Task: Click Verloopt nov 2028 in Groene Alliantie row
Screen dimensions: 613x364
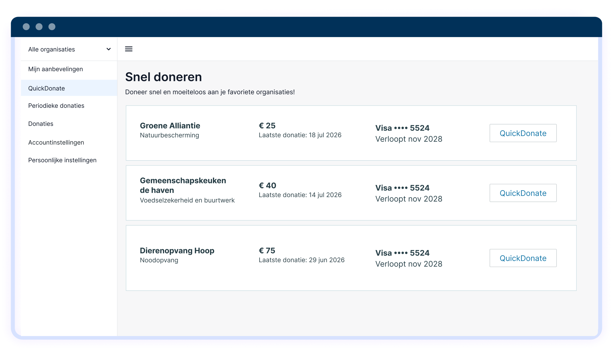Action: pos(409,139)
